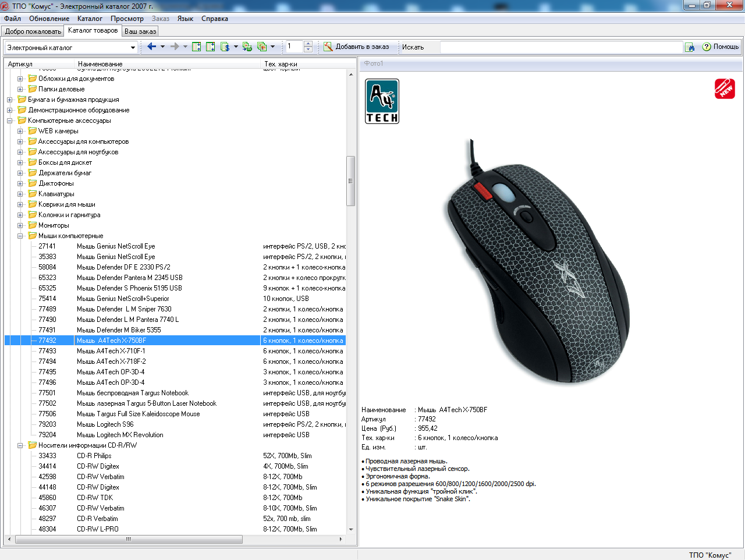This screenshot has height=560, width=745.
Task: Expand the Демонстрационное оборудование folder
Action: coord(10,110)
